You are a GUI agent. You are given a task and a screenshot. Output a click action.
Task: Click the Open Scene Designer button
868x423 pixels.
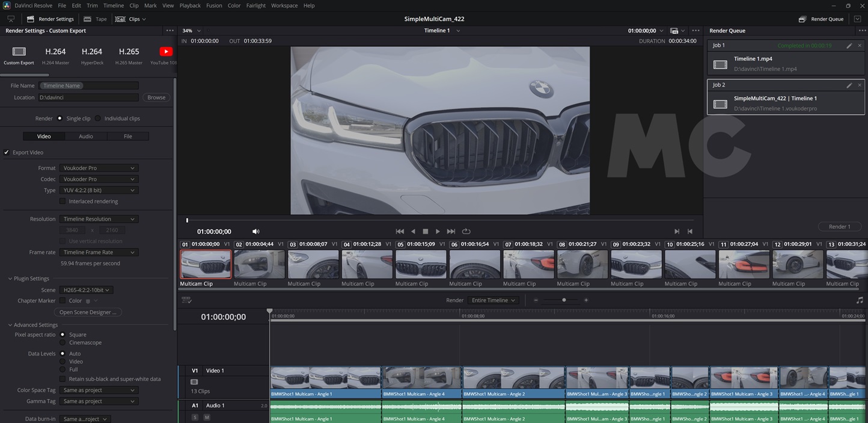point(88,312)
